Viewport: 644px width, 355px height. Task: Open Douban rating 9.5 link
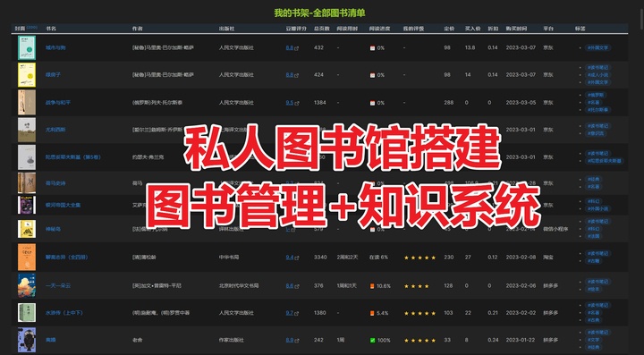[x=290, y=103]
